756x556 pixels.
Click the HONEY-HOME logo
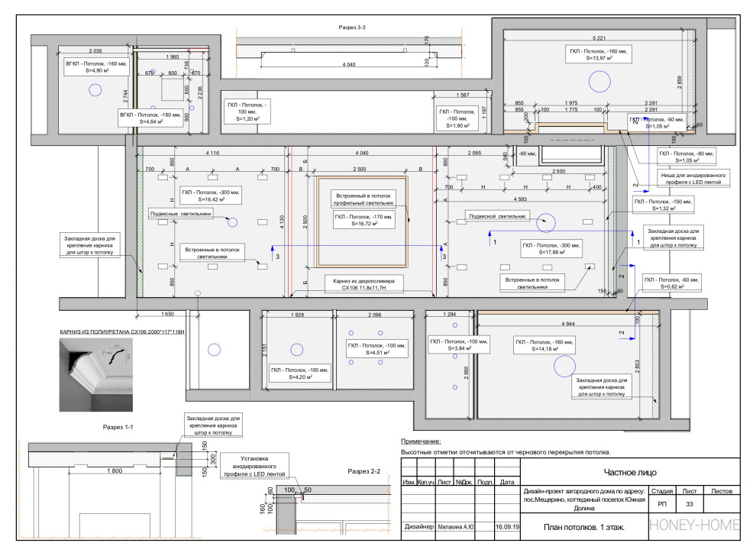(x=695, y=526)
